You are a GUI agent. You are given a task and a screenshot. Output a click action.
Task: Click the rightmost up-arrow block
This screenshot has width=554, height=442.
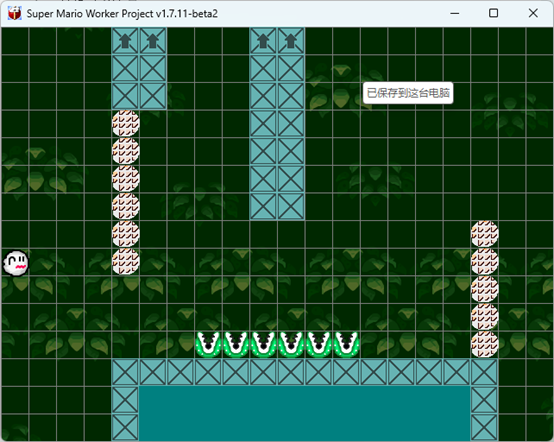click(291, 41)
